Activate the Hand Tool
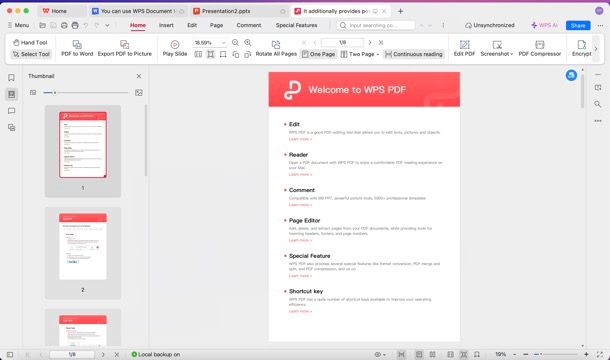Screen dimensions: 610x360 (x=30, y=42)
